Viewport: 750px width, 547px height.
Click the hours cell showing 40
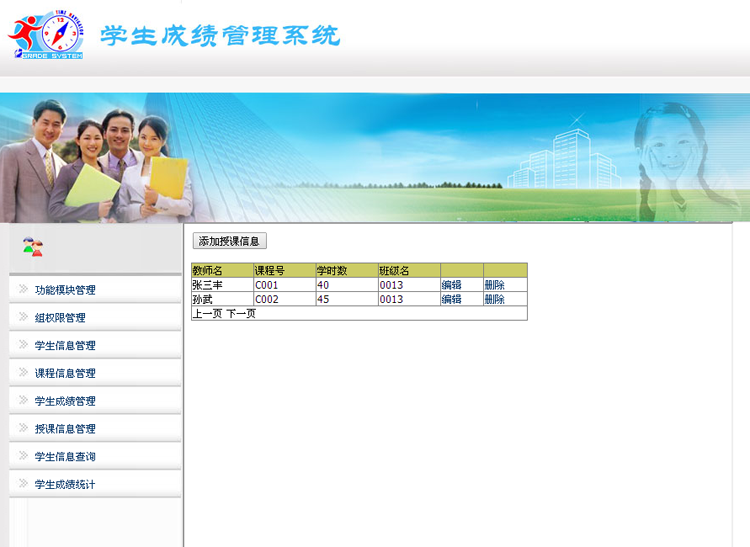(x=347, y=285)
